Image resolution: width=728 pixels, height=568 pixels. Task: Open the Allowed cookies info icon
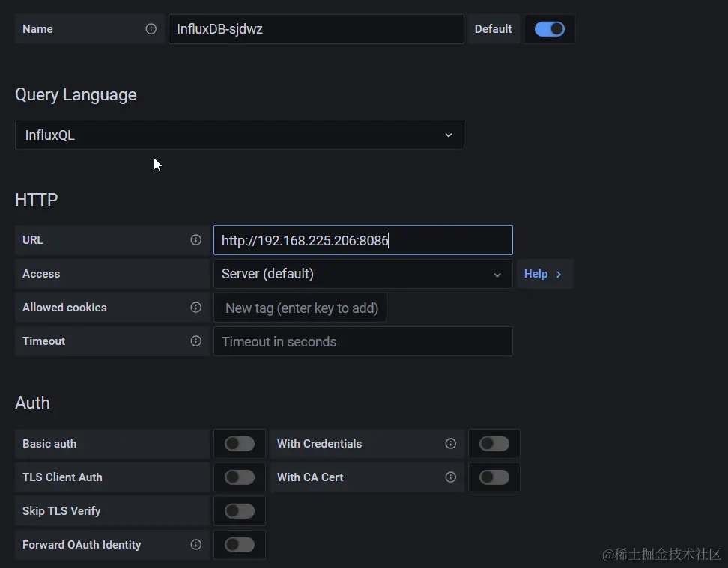pyautogui.click(x=196, y=308)
